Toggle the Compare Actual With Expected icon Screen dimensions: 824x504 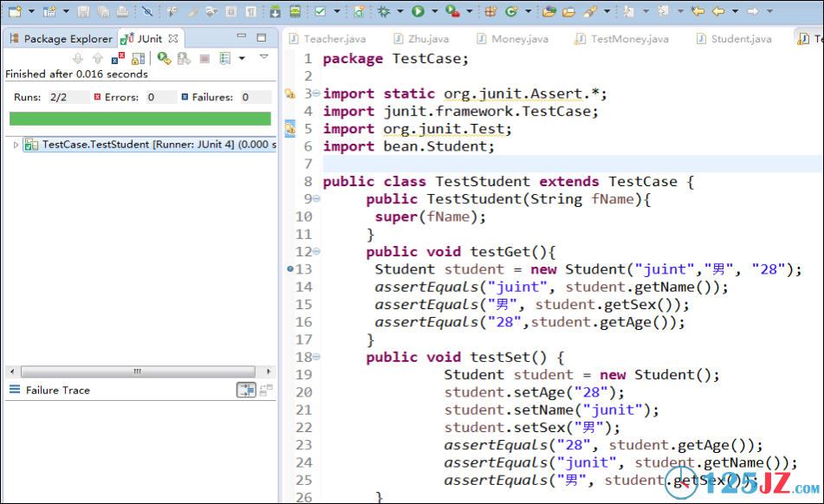click(x=266, y=390)
